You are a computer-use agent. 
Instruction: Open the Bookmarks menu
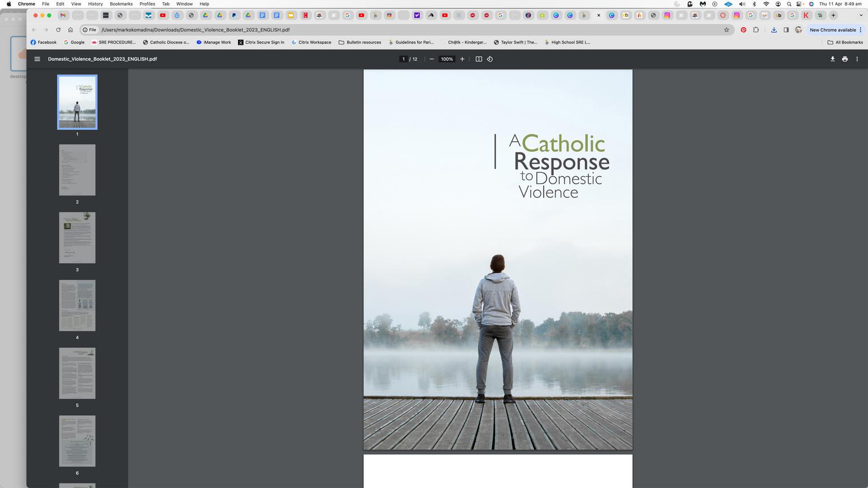(121, 4)
